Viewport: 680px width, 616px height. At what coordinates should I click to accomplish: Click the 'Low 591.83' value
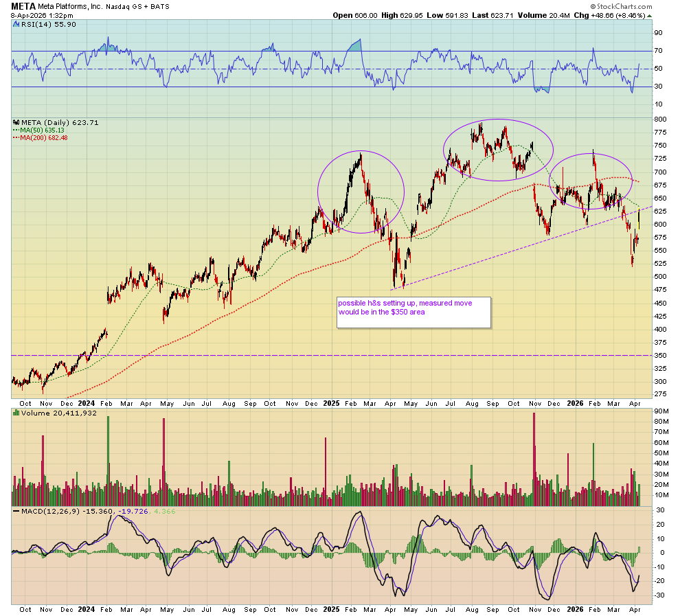tap(448, 15)
